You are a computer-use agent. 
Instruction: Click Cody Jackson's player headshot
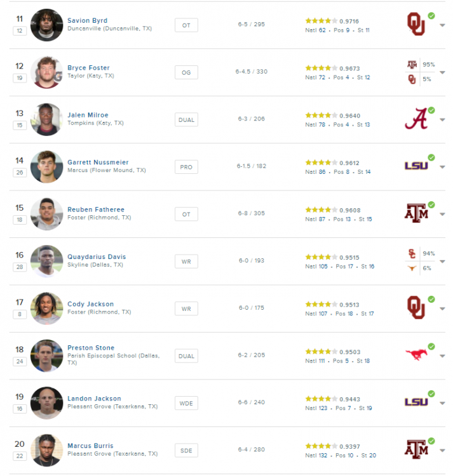[x=46, y=308]
